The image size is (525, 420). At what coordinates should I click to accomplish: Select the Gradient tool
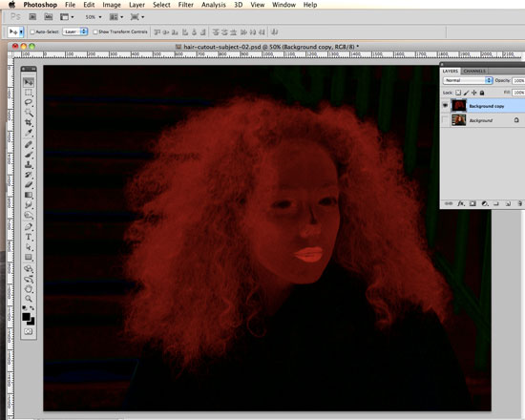click(29, 195)
